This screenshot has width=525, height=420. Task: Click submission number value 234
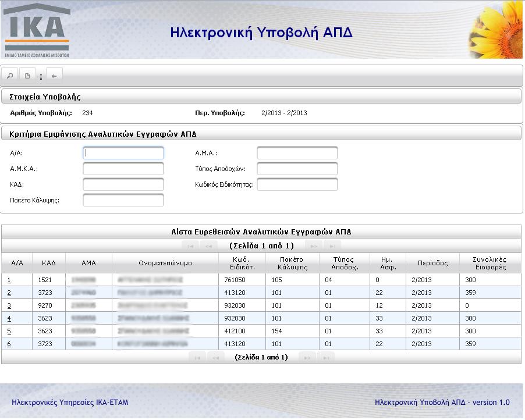(x=87, y=113)
